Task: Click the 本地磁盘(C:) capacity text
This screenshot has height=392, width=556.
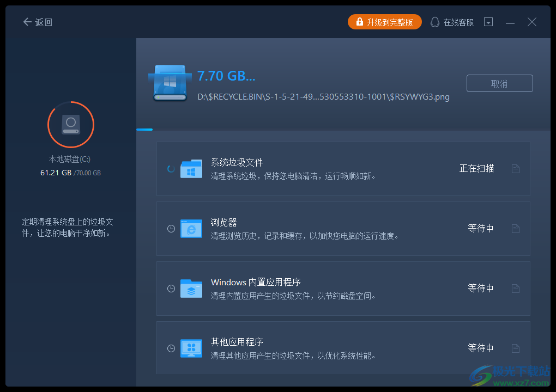Action: (x=70, y=173)
